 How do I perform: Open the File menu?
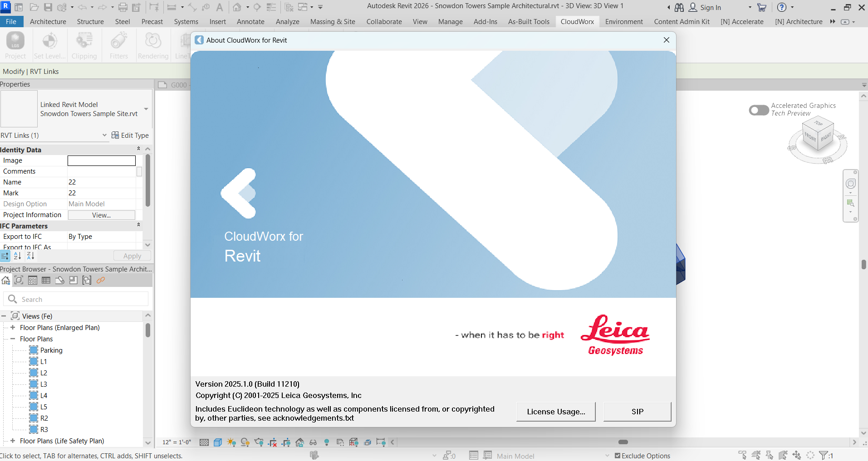pyautogui.click(x=11, y=21)
